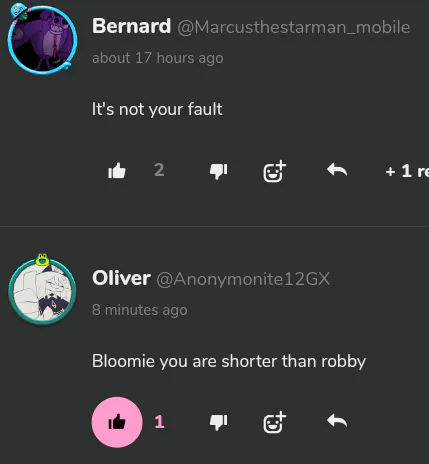Open the @Anonymonite12GX username link
The width and height of the screenshot is (429, 464).
(243, 279)
